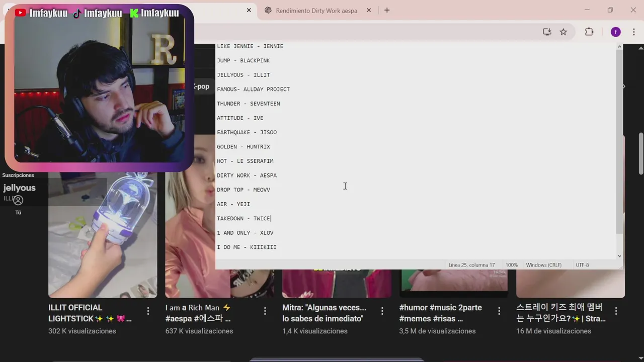Open the #humor #music 2parte title

coord(440,313)
